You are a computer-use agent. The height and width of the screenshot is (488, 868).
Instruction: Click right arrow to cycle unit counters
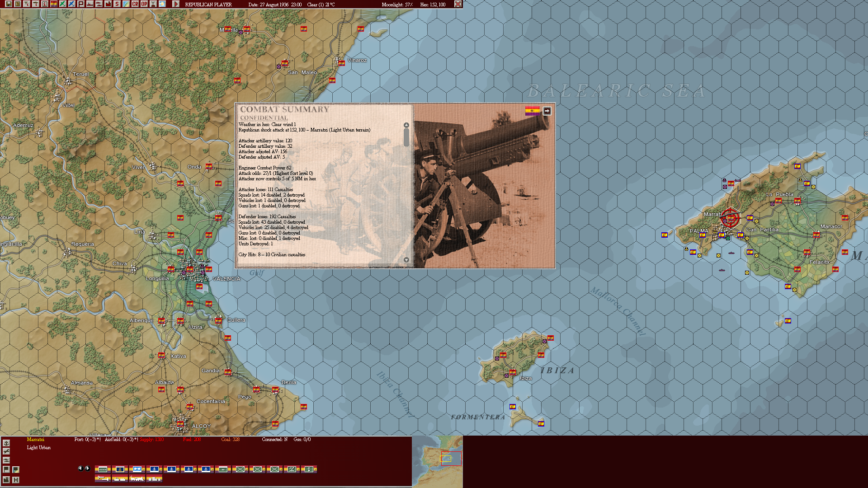pyautogui.click(x=87, y=469)
